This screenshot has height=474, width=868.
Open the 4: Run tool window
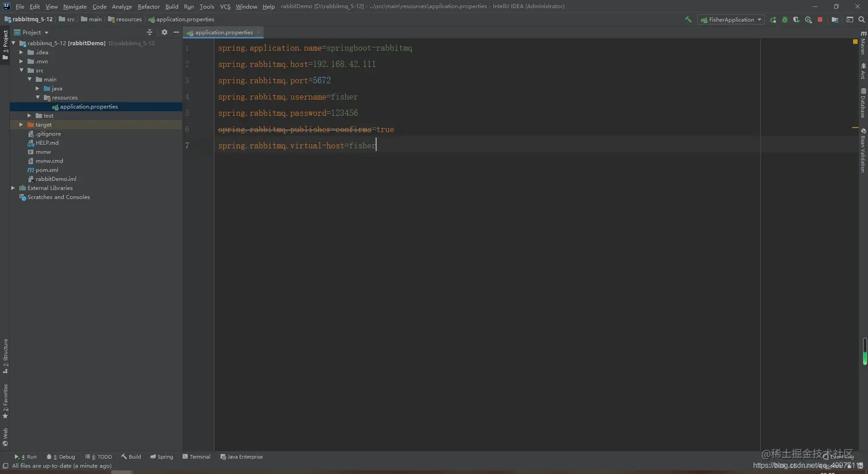click(x=25, y=457)
